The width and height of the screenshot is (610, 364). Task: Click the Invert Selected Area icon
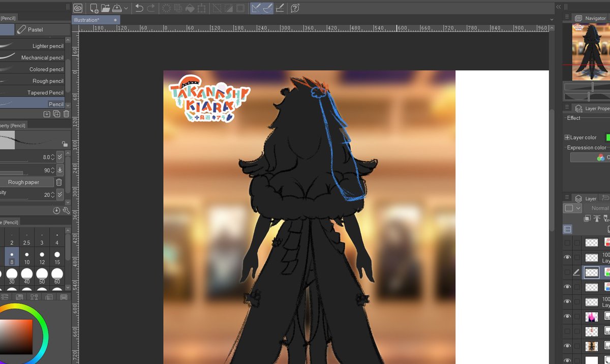[x=229, y=8]
